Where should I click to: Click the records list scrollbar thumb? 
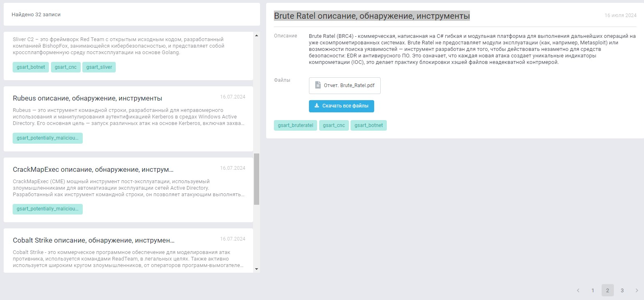(x=256, y=179)
